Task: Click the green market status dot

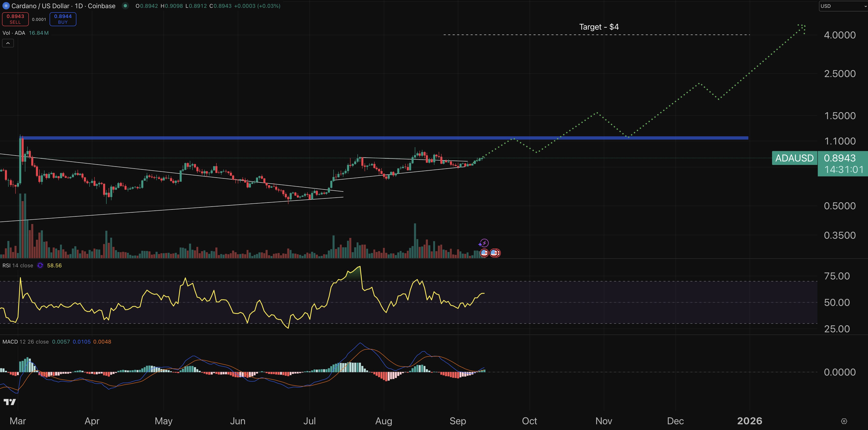Action: pyautogui.click(x=125, y=6)
